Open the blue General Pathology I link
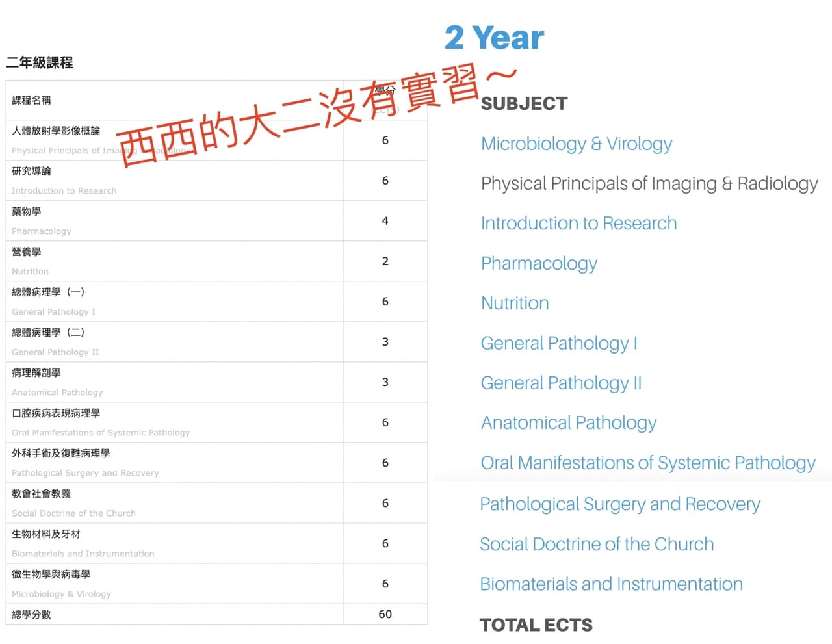 [x=559, y=343]
